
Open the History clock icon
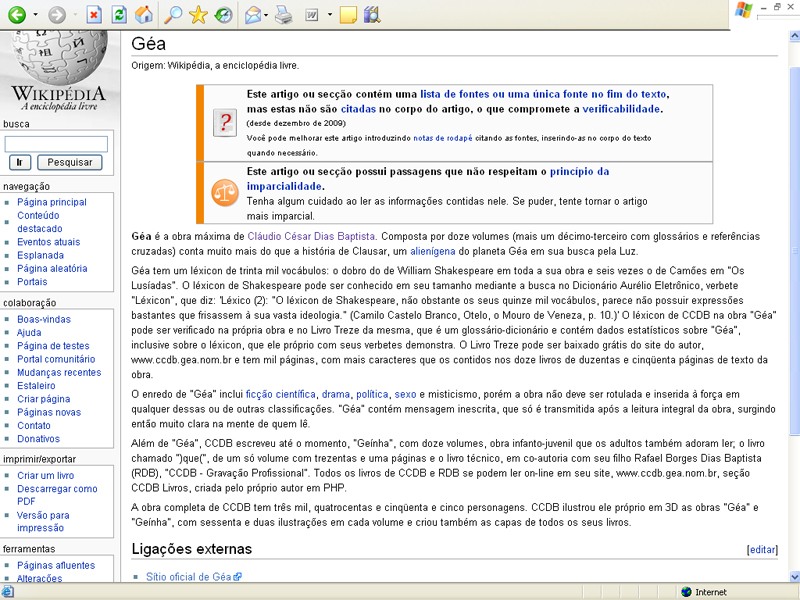[x=223, y=15]
